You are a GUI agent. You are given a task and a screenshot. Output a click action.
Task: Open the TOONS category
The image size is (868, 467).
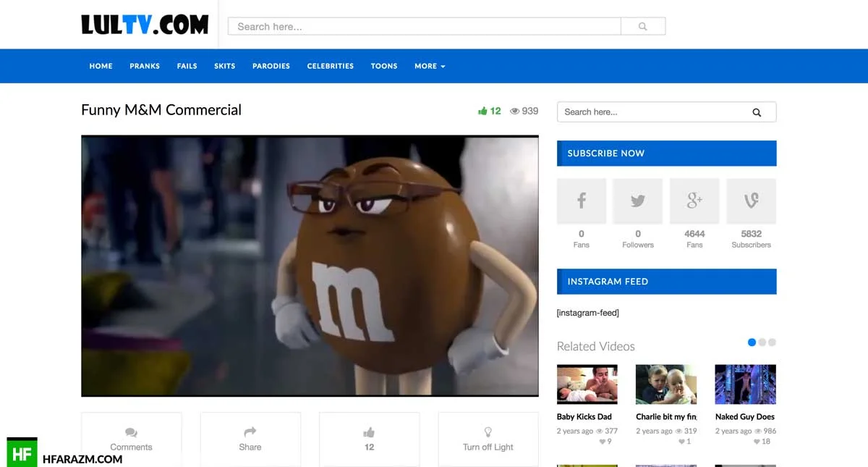(x=384, y=66)
